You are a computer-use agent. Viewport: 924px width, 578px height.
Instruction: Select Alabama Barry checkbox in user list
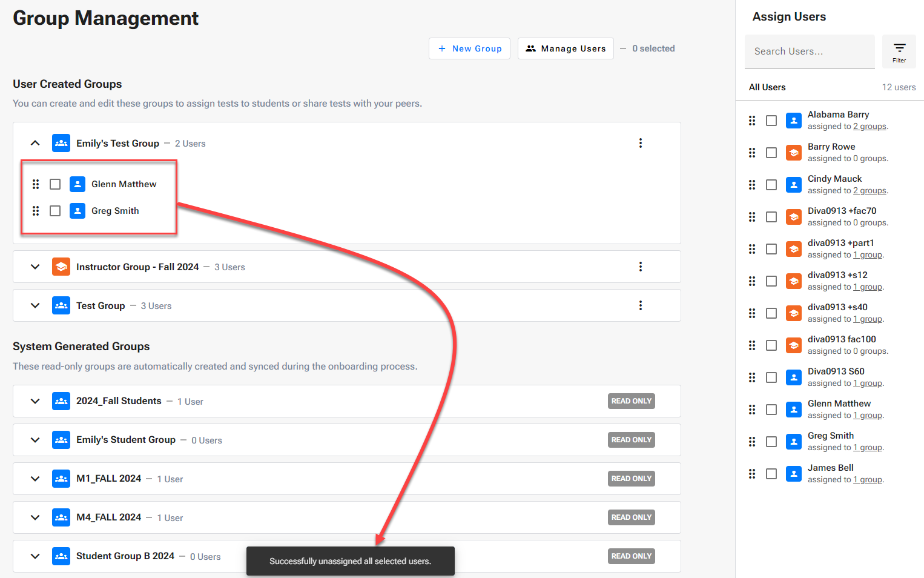point(771,121)
